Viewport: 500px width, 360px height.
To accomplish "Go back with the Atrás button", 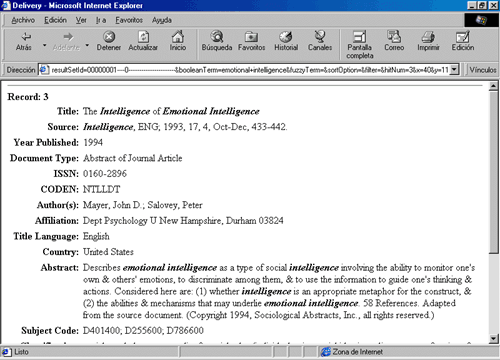I will [x=24, y=41].
